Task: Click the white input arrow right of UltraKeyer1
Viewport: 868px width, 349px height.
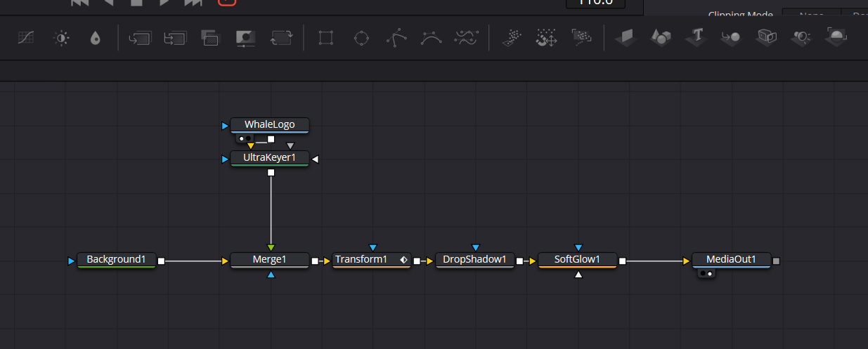Action: pyautogui.click(x=316, y=159)
